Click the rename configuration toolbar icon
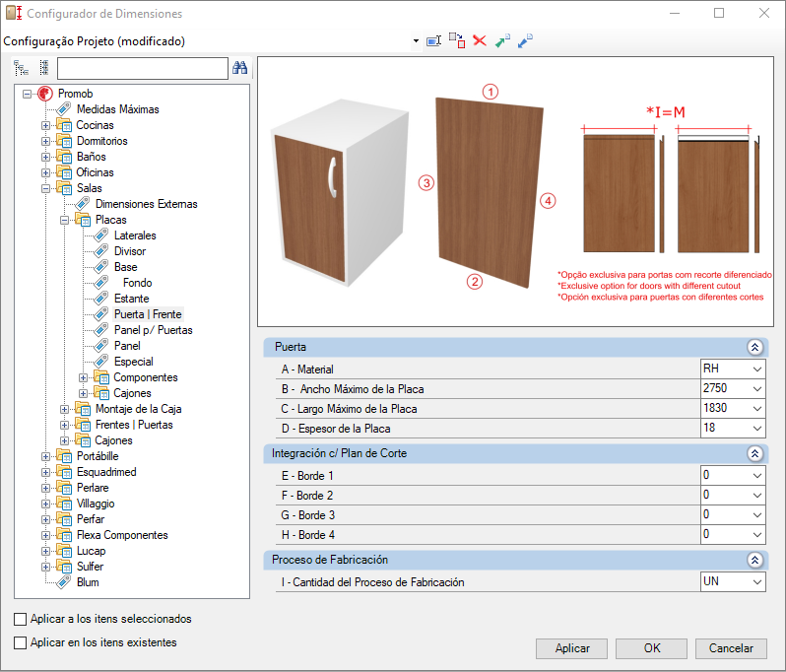786x672 pixels. 433,40
